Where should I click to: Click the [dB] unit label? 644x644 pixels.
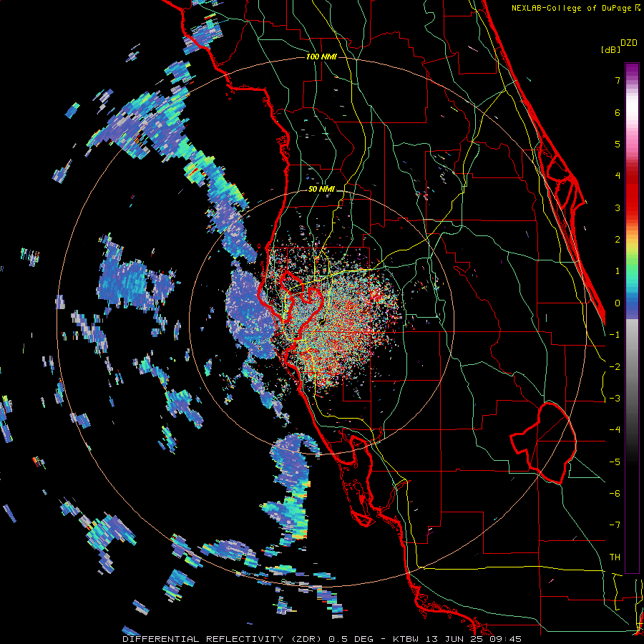coord(610,49)
